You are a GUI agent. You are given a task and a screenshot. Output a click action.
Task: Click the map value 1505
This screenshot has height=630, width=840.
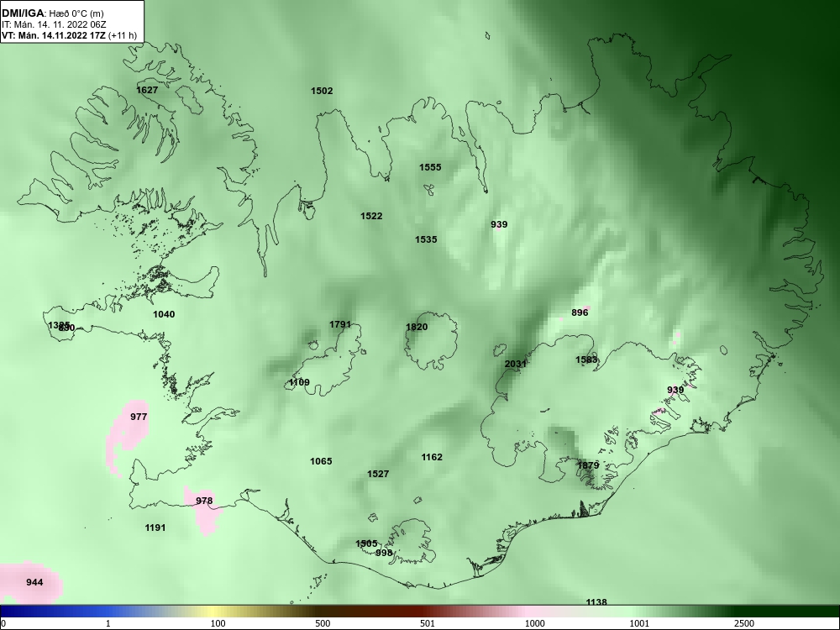[x=366, y=543]
